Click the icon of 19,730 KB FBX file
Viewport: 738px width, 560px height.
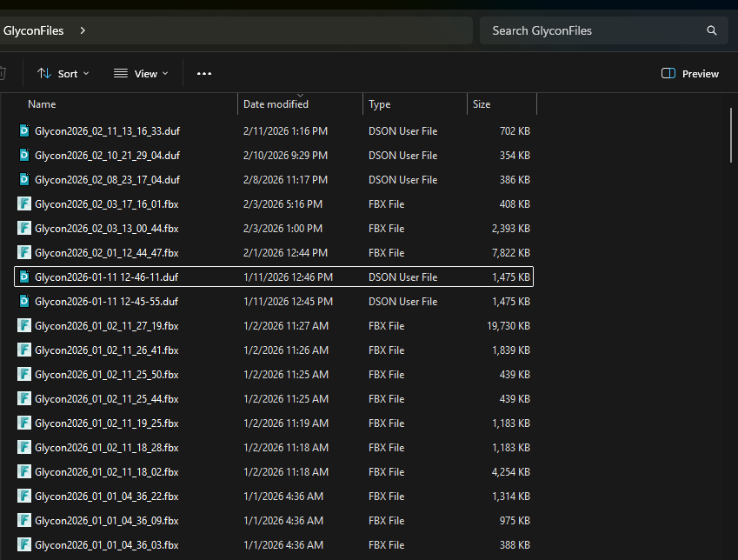click(24, 326)
